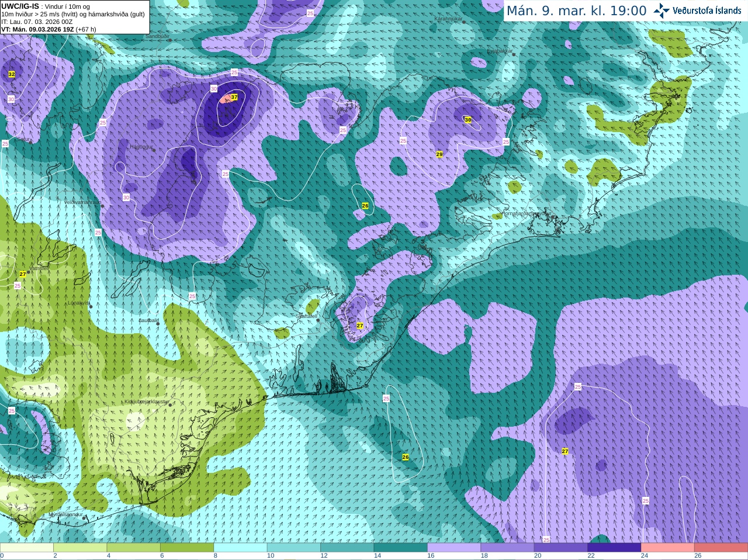The width and height of the screenshot is (748, 560).
Task: Select the 2–4 m/s scale swatch
Action: pos(80,548)
